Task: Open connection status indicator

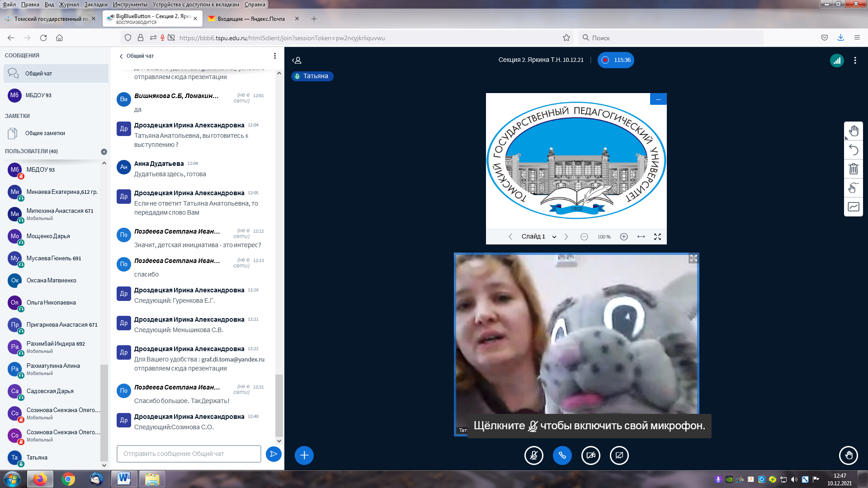Action: [837, 60]
